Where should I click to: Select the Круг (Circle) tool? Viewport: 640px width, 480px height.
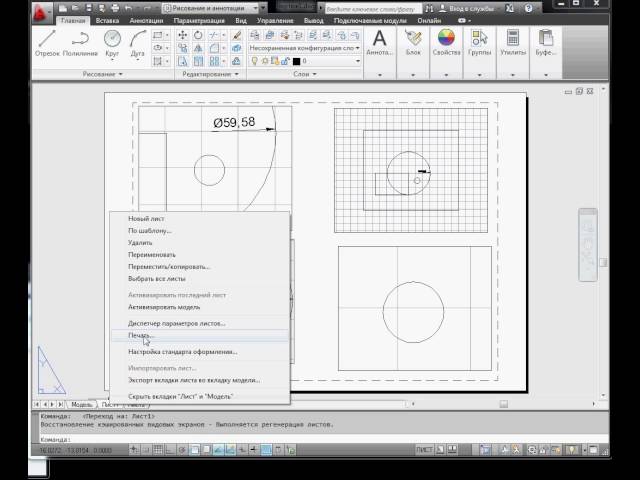click(x=113, y=42)
